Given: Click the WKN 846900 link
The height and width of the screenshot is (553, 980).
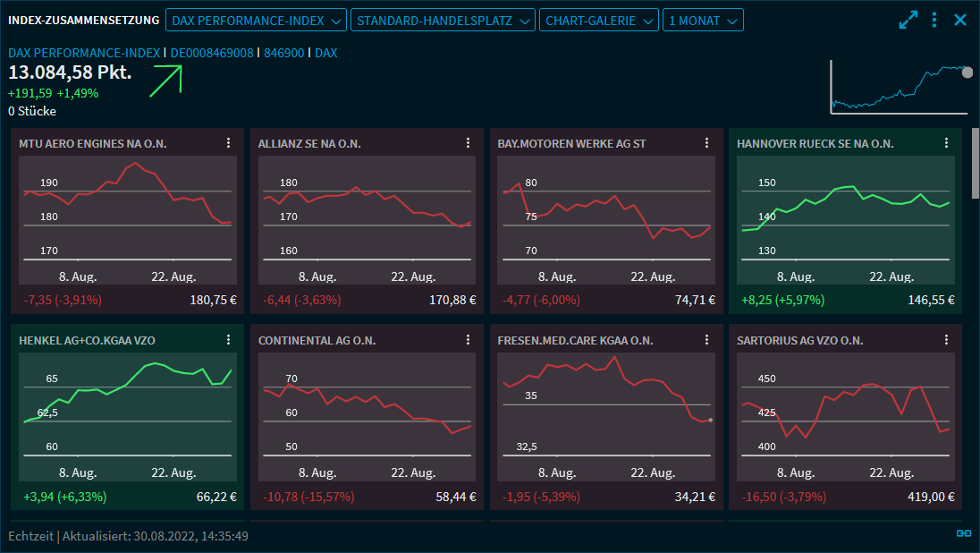Looking at the screenshot, I should click(x=283, y=53).
